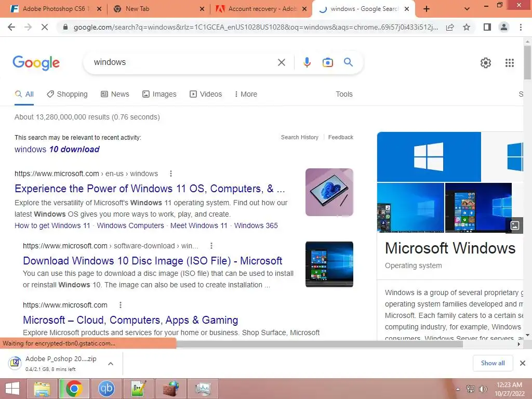Filter results by Videos
Image resolution: width=532 pixels, height=399 pixels.
206,95
